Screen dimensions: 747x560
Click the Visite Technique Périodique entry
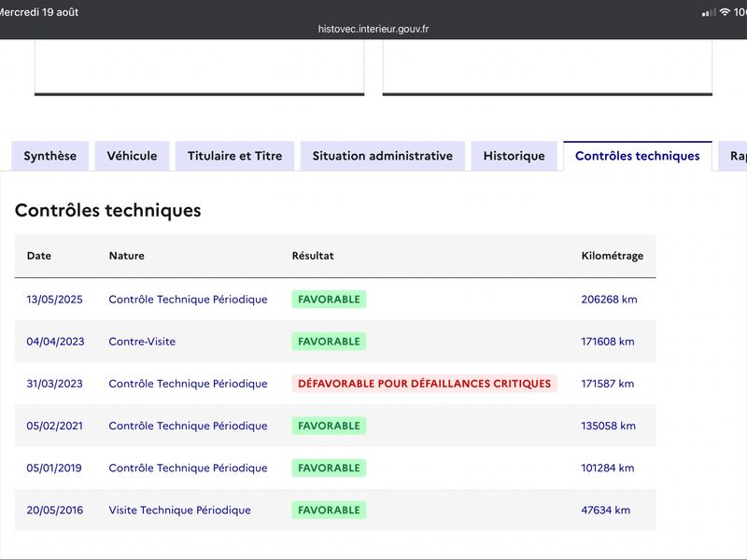click(179, 510)
